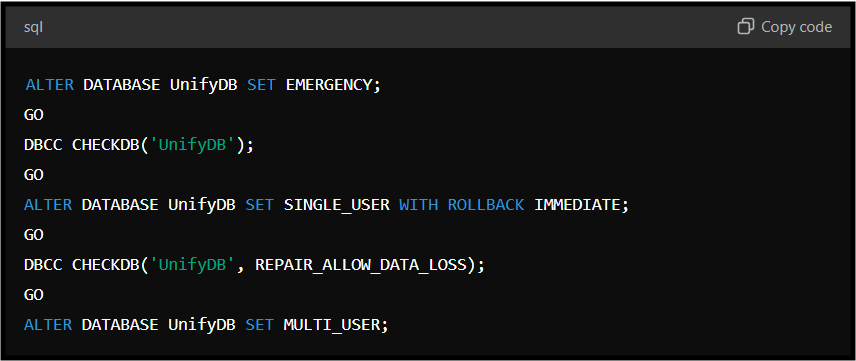Click the first GO statement
This screenshot has height=361, width=856.
(x=34, y=115)
